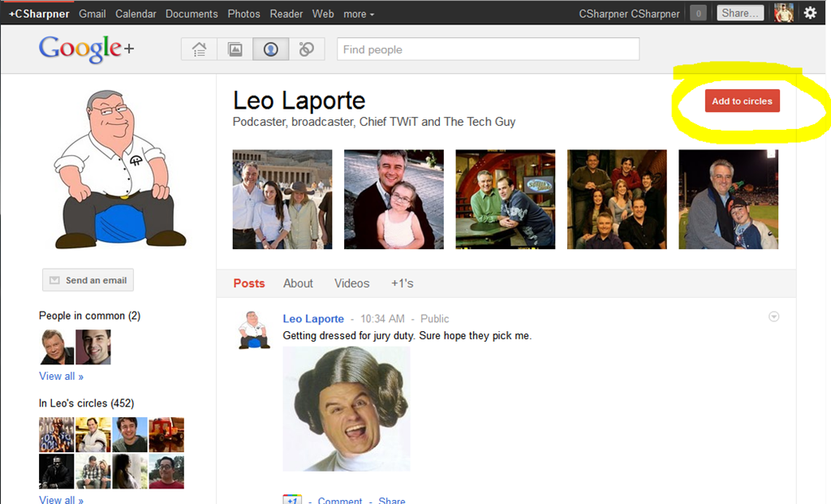
Task: Open Reader from the top bar
Action: tap(286, 14)
